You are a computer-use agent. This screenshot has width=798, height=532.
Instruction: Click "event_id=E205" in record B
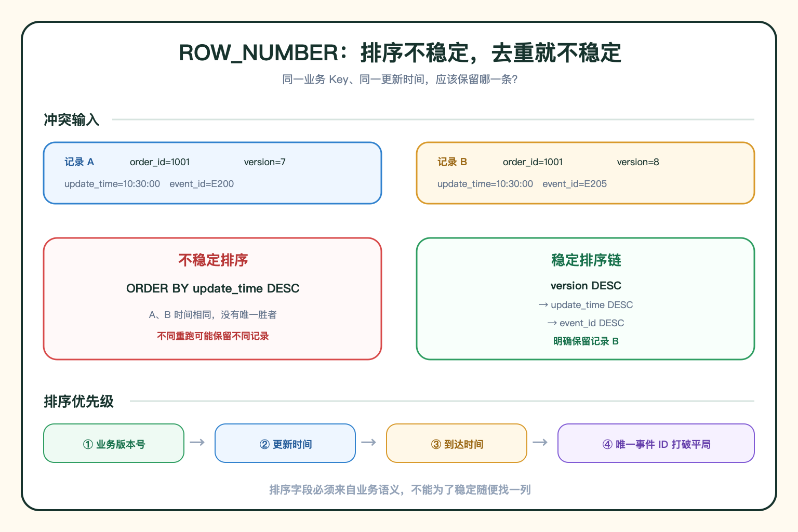tap(575, 184)
